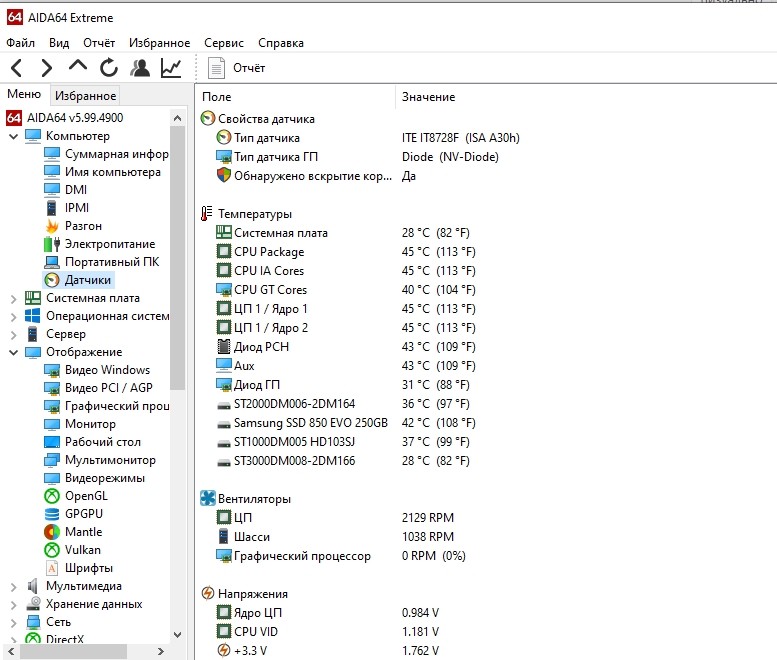Switch to the Меню tab in the sidebar
The height and width of the screenshot is (660, 777).
coord(24,94)
